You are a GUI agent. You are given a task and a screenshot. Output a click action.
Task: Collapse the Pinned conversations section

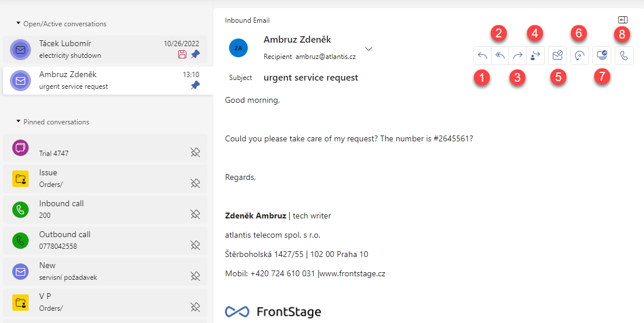[18, 121]
